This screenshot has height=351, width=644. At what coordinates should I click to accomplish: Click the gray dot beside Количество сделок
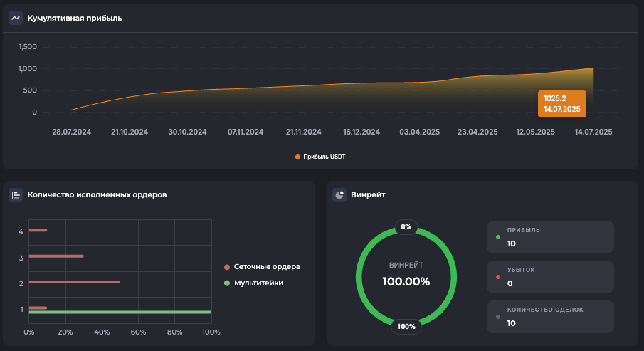tap(497, 317)
